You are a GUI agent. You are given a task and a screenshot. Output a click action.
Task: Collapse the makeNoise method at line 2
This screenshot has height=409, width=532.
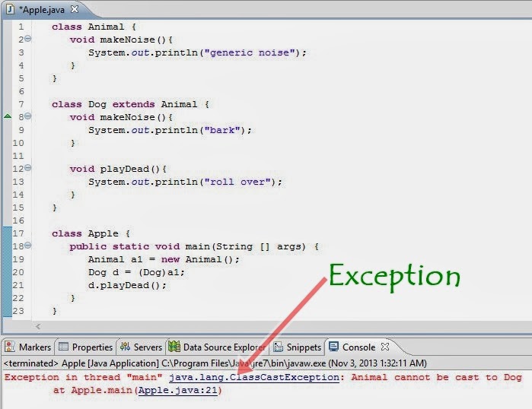[x=28, y=39]
